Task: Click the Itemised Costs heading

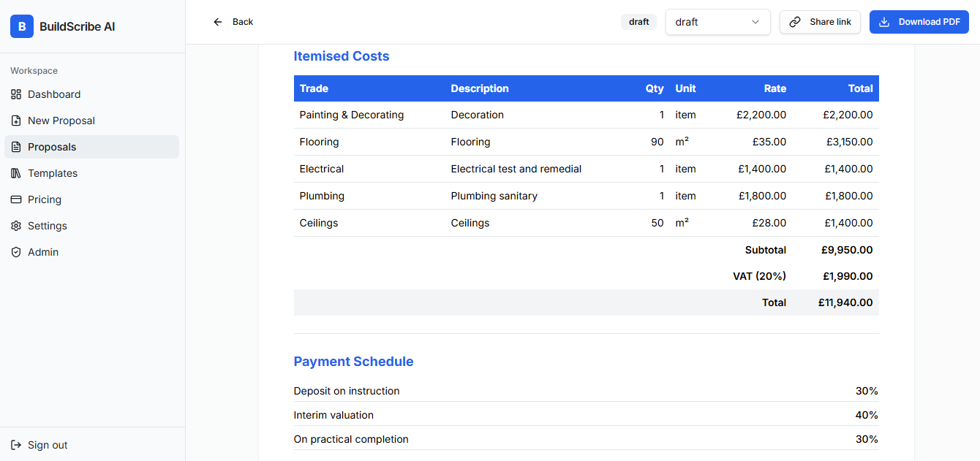Action: click(x=342, y=56)
